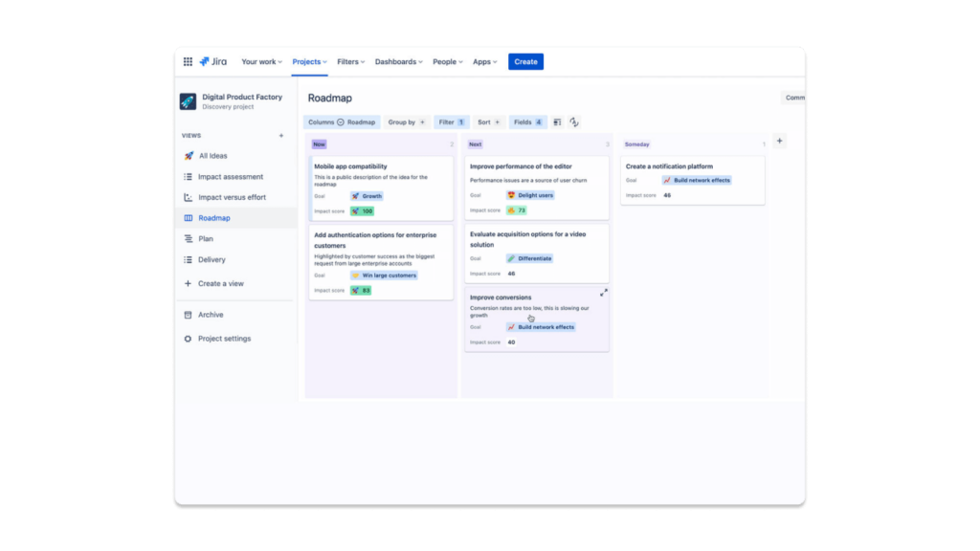The width and height of the screenshot is (980, 551).
Task: Click Build network effects tag on Improve conversions
Action: (x=541, y=327)
